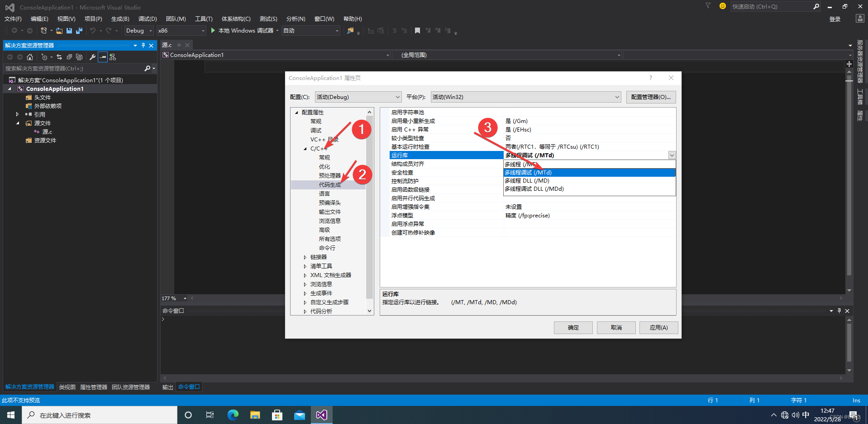Click the account avatar icon
Screen dimensions: 868x424
click(860, 19)
